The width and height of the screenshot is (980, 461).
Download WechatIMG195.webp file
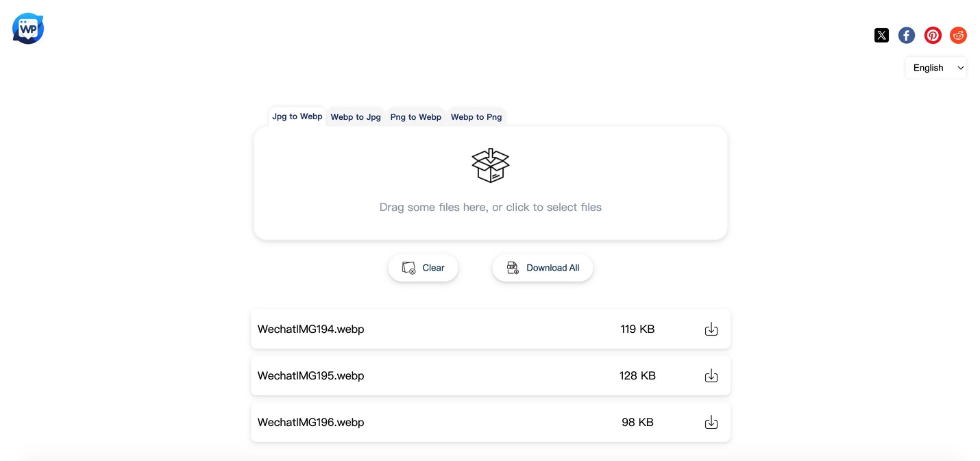point(711,376)
